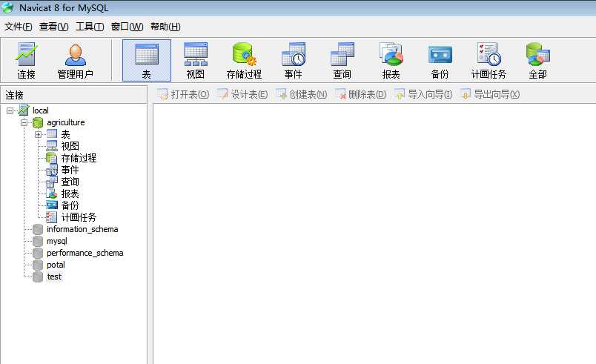This screenshot has height=364, width=596.
Task: Select '计画任务' label under agriculture
Action: [79, 217]
